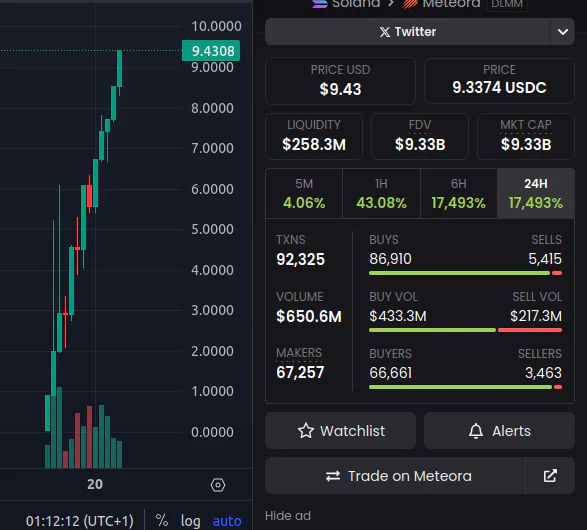Viewport: 587px width, 530px height.
Task: Click the SELL VOL value $217.3M
Action: click(536, 316)
